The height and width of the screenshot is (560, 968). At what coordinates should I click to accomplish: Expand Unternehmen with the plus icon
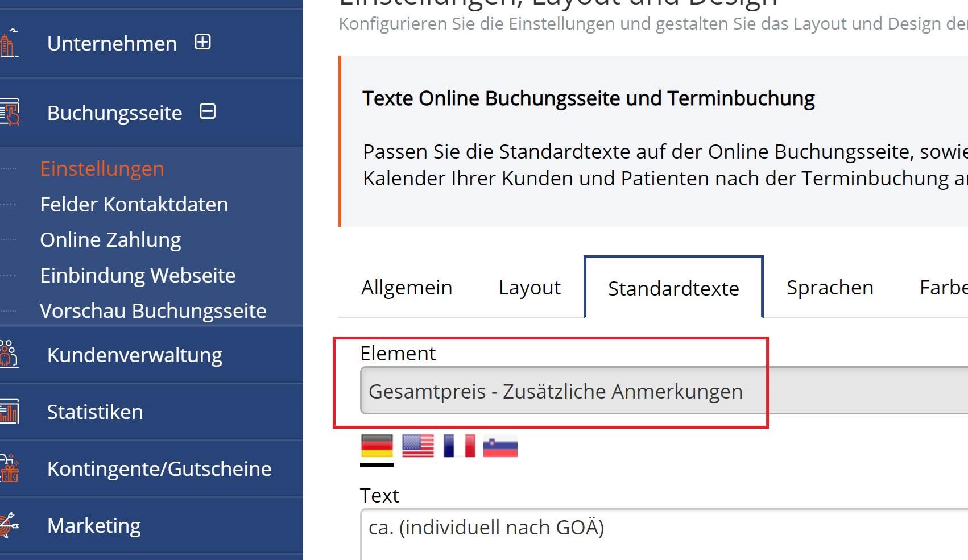pyautogui.click(x=202, y=42)
